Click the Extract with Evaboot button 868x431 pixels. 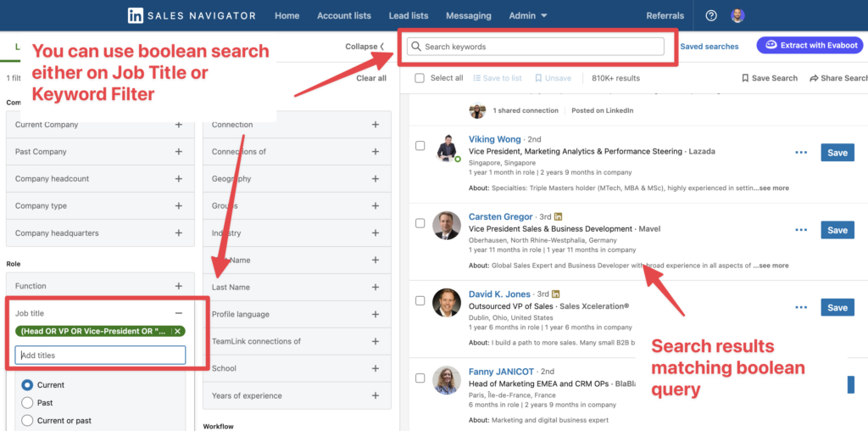(x=810, y=46)
